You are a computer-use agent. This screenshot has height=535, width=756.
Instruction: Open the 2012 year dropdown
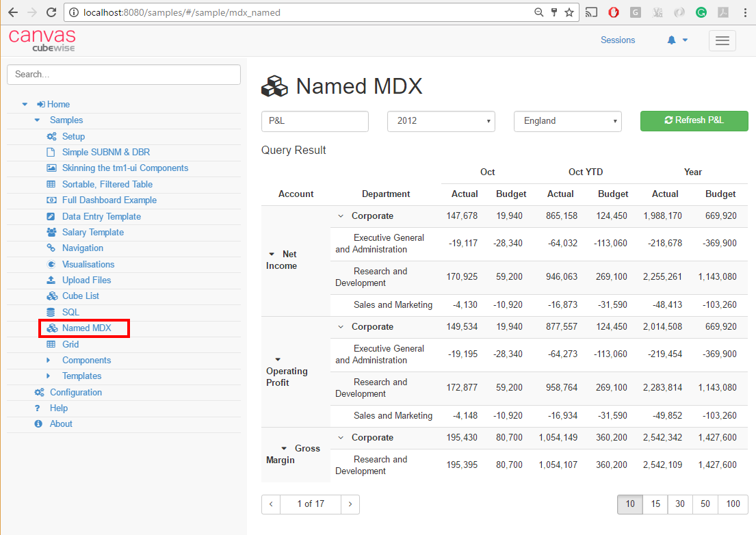441,121
